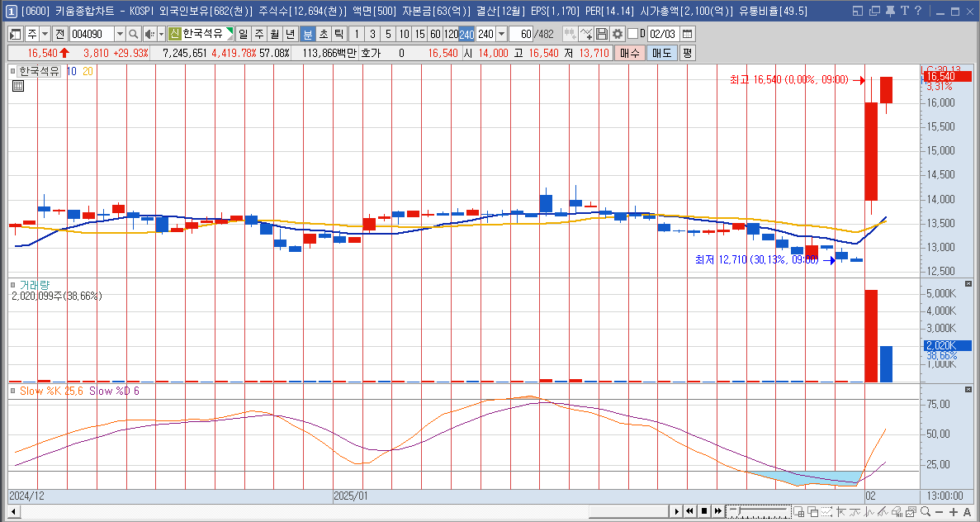Viewport: 980px width, 522px height.
Task: Click the date field showing 02/03
Action: tap(662, 34)
